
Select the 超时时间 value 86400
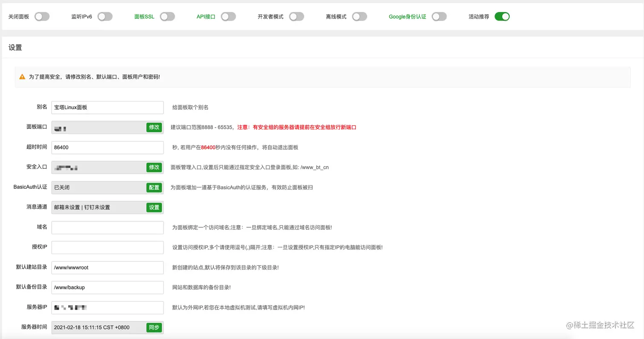coord(106,147)
